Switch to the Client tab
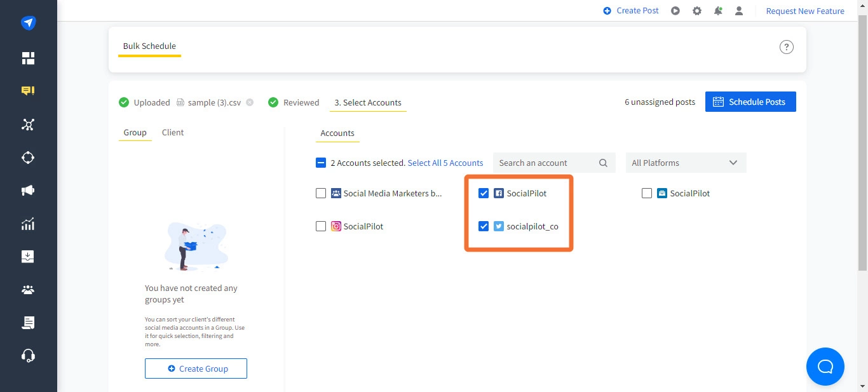Screen dimensions: 868x392 click(x=173, y=132)
